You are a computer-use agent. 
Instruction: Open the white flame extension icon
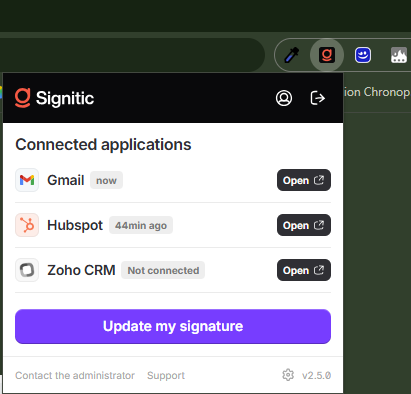click(399, 55)
